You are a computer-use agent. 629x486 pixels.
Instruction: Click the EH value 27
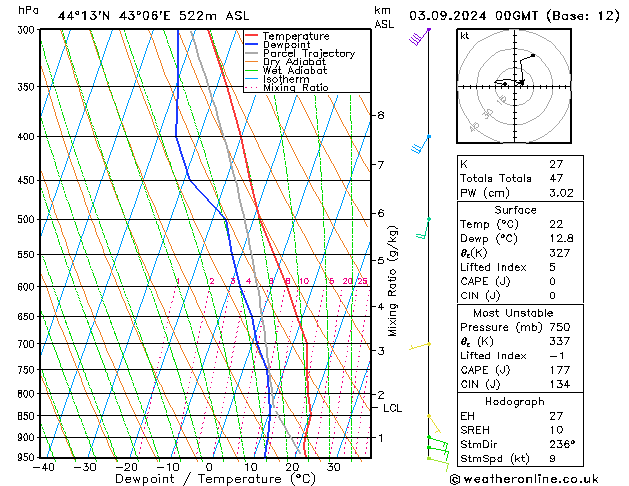[556, 416]
